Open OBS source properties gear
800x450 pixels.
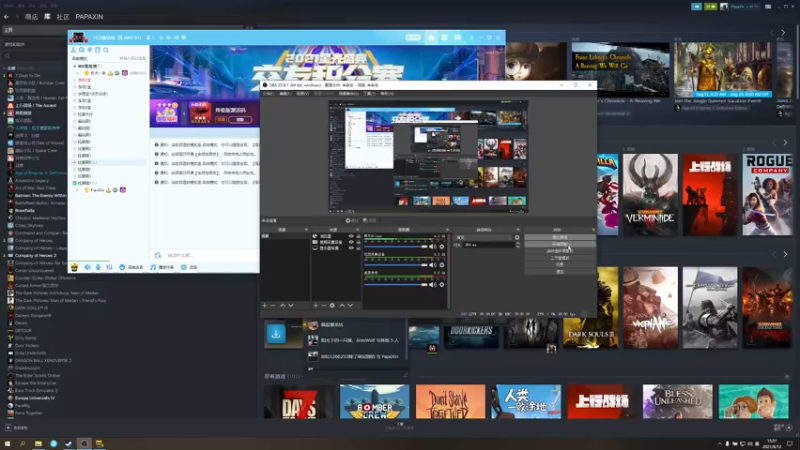(x=332, y=305)
